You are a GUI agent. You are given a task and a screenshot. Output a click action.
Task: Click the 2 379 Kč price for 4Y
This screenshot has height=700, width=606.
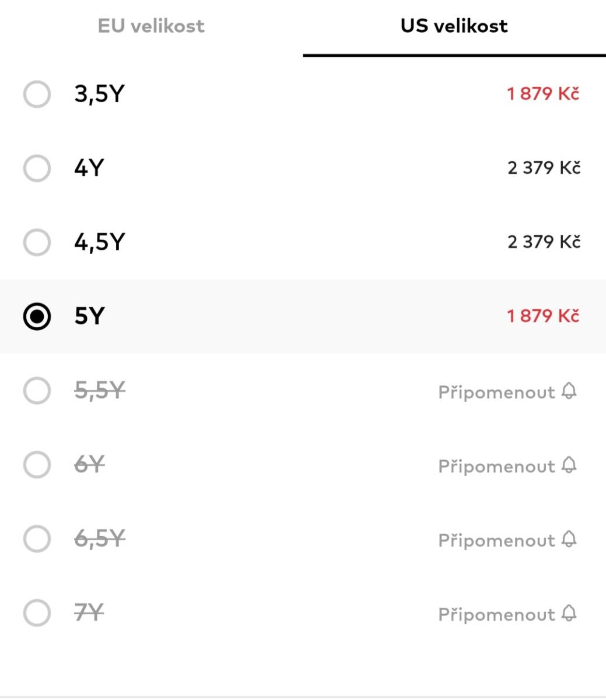tap(544, 168)
